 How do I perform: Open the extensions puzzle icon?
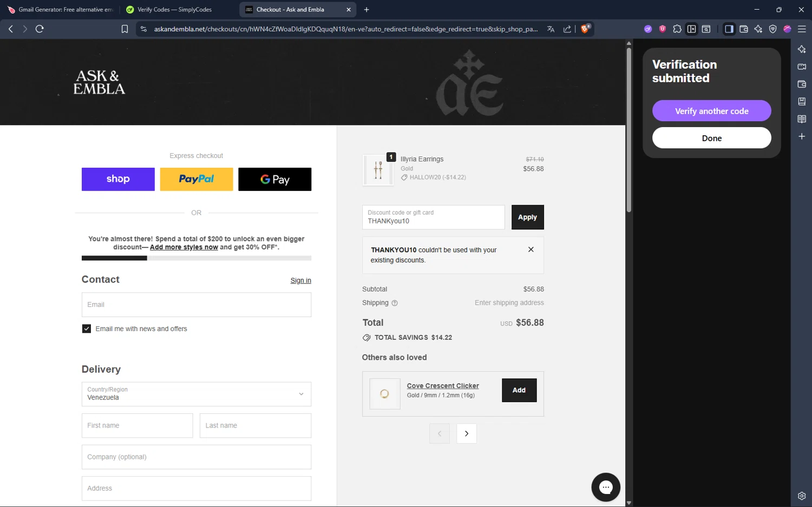[x=677, y=29]
